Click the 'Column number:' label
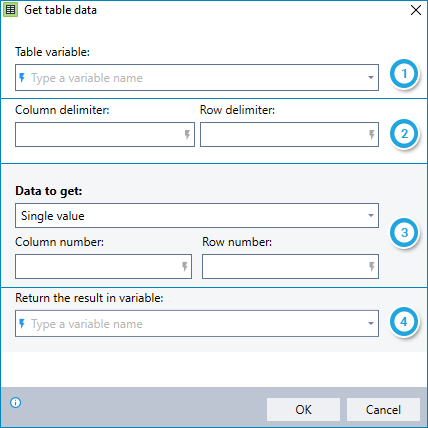428x428 pixels. (x=59, y=242)
